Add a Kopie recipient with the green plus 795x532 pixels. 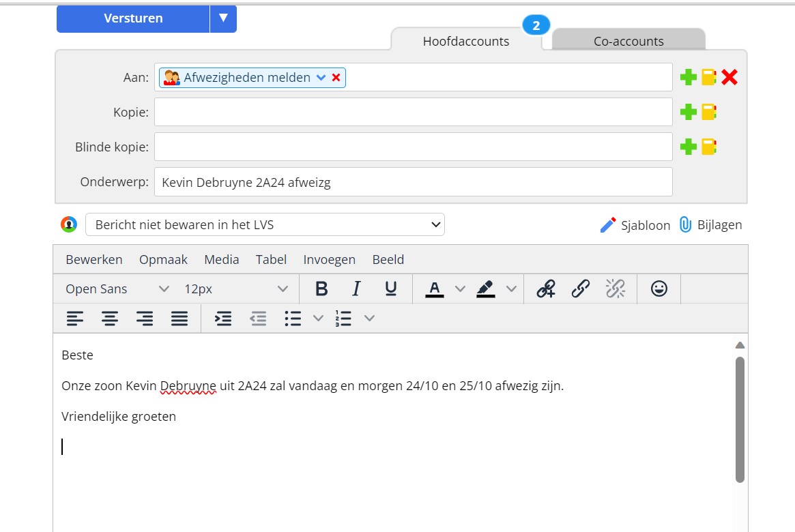pyautogui.click(x=688, y=112)
